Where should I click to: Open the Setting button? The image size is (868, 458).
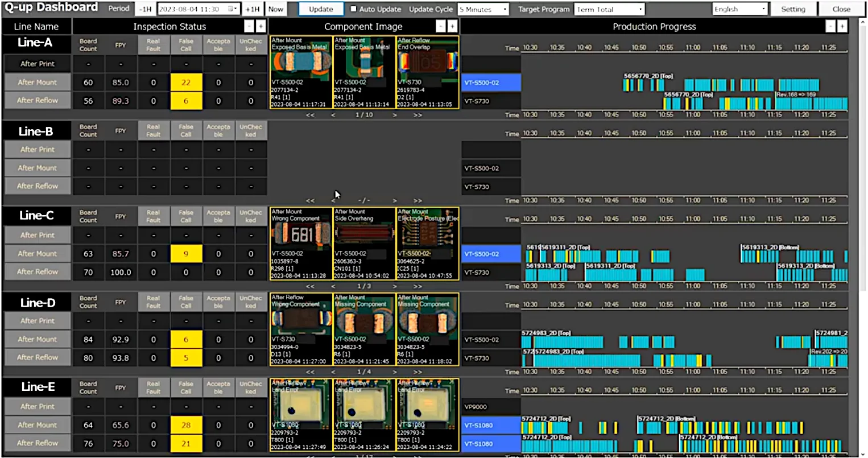(793, 9)
